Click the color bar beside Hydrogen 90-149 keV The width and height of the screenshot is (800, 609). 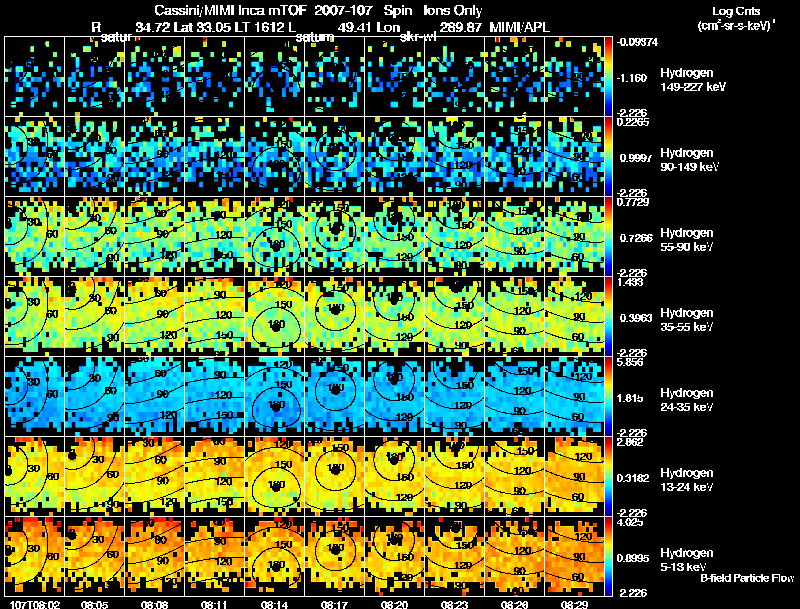tap(608, 156)
